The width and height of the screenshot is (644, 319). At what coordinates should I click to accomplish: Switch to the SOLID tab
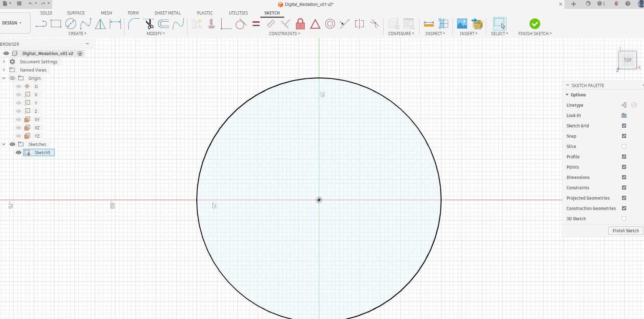coord(46,13)
